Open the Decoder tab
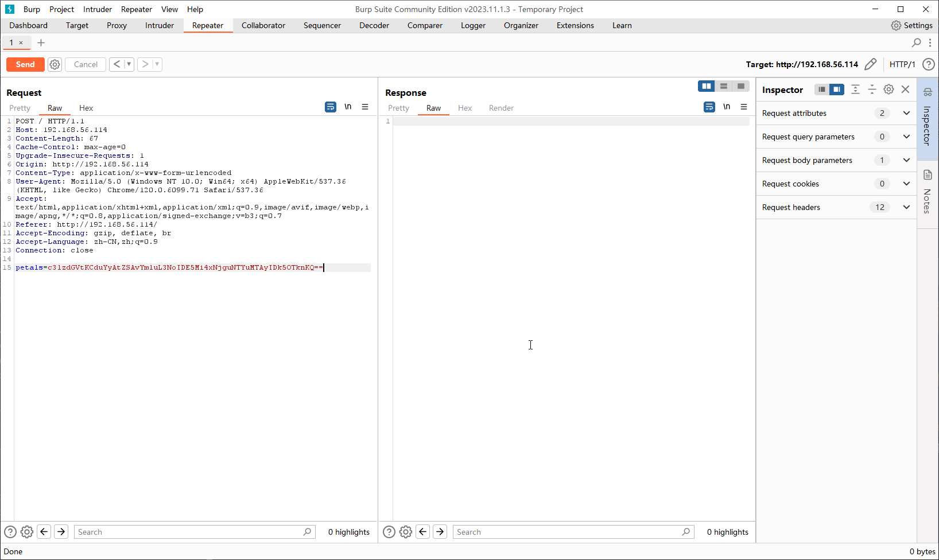This screenshot has height=560, width=939. [374, 25]
